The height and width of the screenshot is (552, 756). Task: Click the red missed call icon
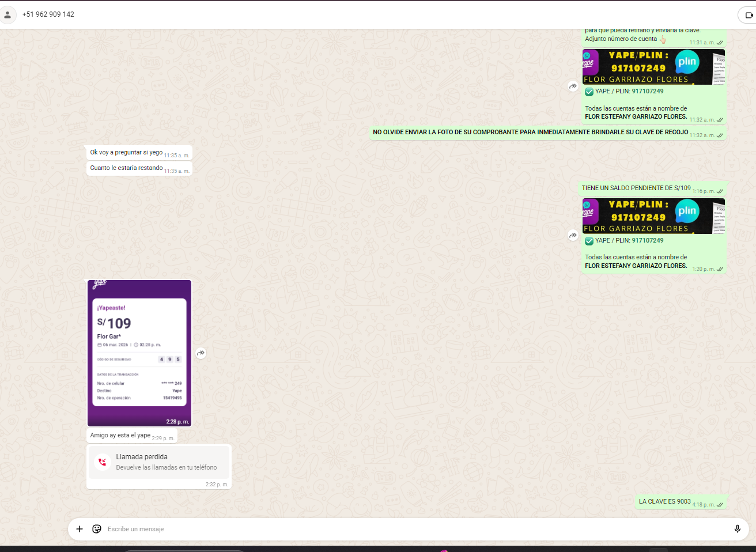pos(103,462)
